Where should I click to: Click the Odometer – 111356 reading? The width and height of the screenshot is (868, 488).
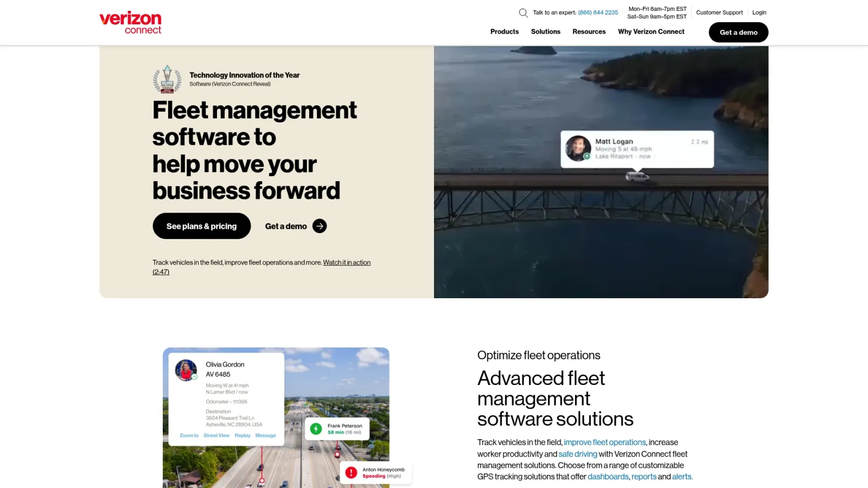point(226,402)
